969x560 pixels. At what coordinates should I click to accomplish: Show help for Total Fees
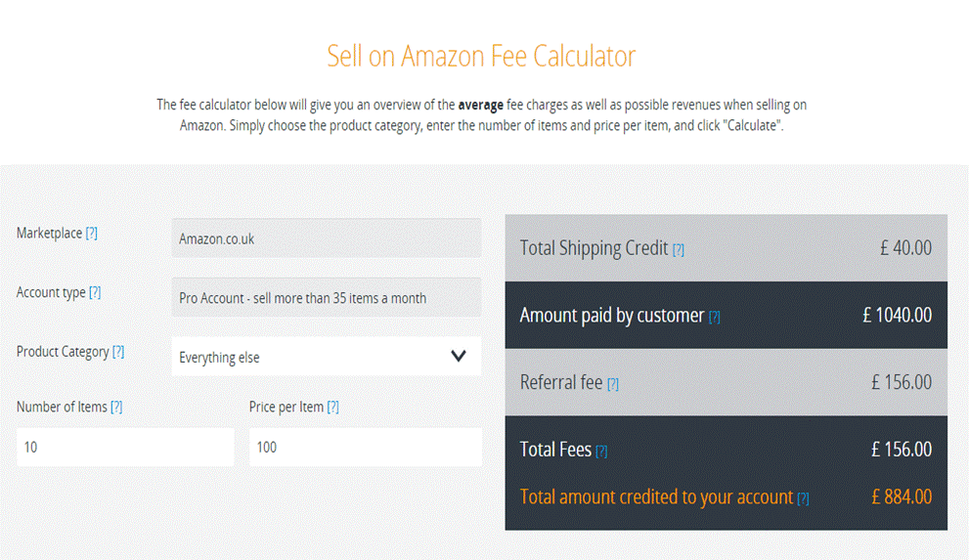601,451
